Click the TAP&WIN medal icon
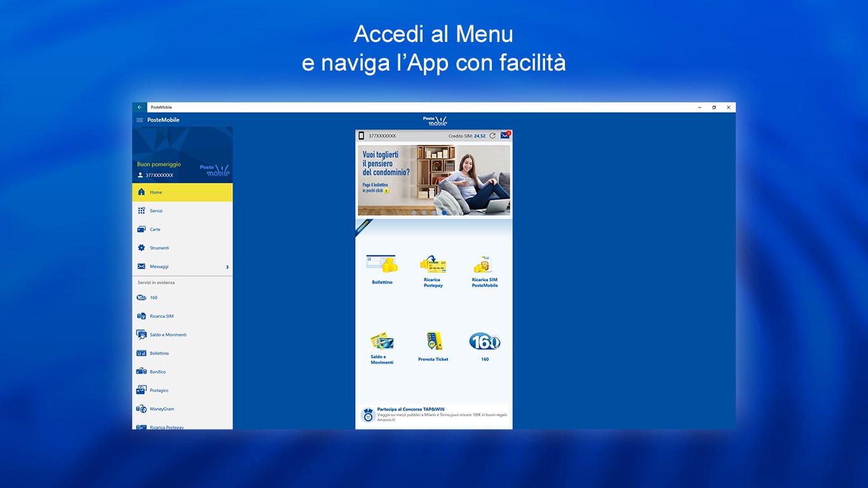The width and height of the screenshot is (868, 488). pyautogui.click(x=368, y=415)
